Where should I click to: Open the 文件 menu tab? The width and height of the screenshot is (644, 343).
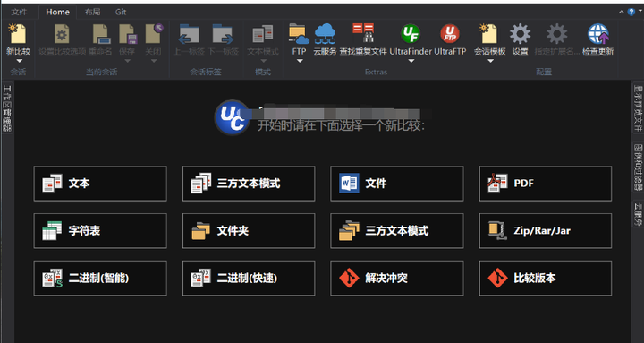click(x=20, y=12)
